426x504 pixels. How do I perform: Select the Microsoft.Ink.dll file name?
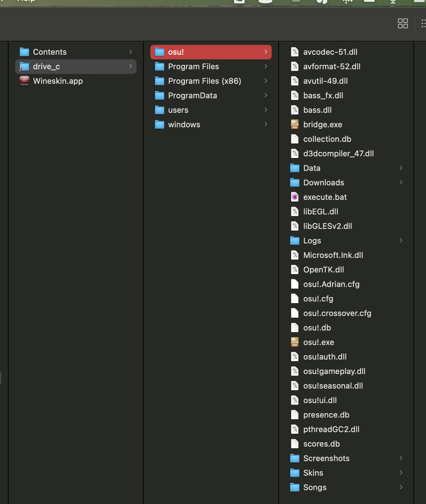coord(333,255)
